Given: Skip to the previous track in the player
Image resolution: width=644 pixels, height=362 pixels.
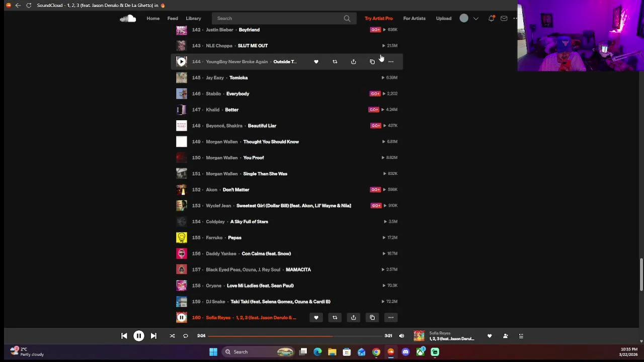Looking at the screenshot, I should tap(124, 336).
